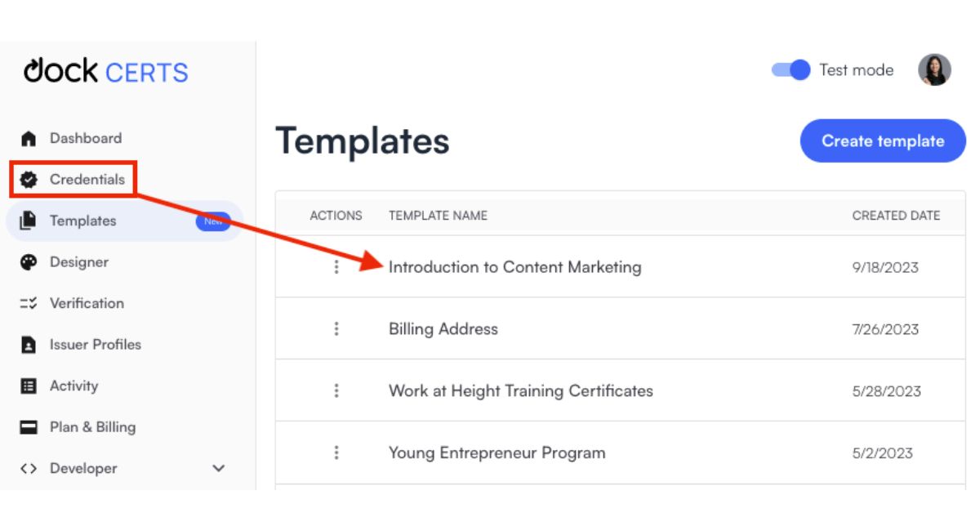Screen dimensions: 980x531
Task: Click the Plan & Billing card icon
Action: (x=29, y=427)
